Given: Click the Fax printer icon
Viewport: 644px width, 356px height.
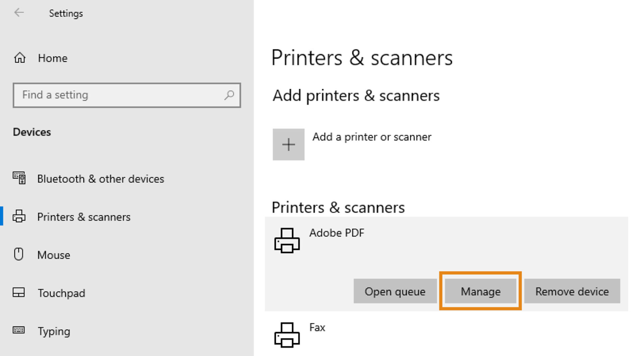Looking at the screenshot, I should [287, 335].
